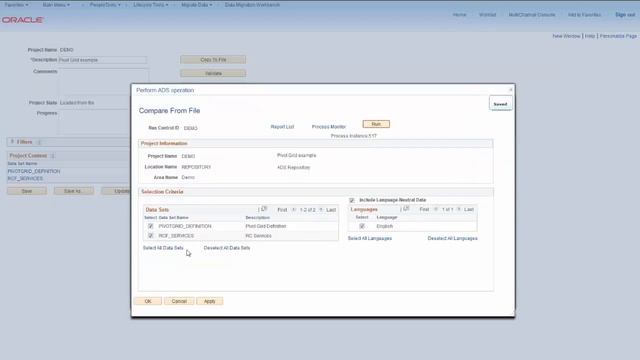Collapse the Project Content section
The image size is (640, 360).
[x=52, y=156]
